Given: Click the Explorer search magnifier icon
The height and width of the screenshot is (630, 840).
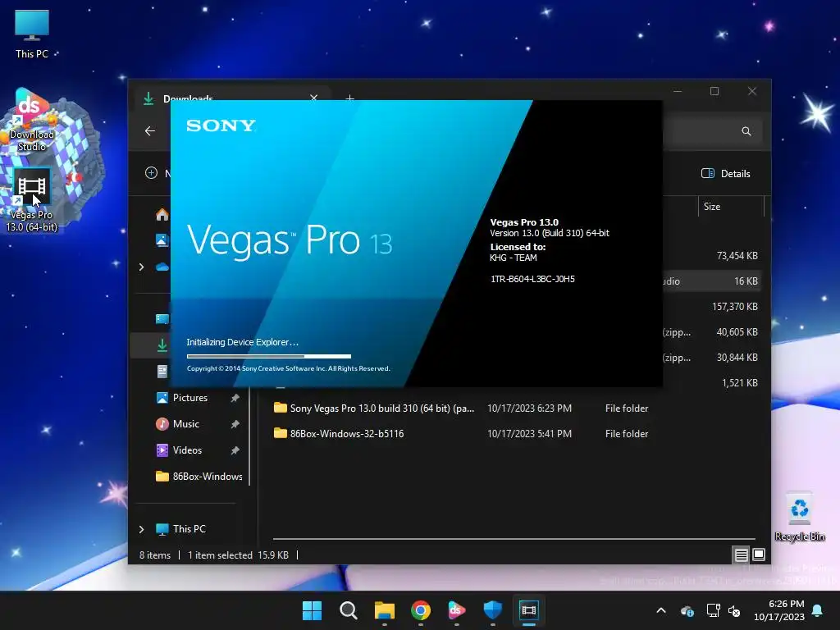Looking at the screenshot, I should point(746,131).
